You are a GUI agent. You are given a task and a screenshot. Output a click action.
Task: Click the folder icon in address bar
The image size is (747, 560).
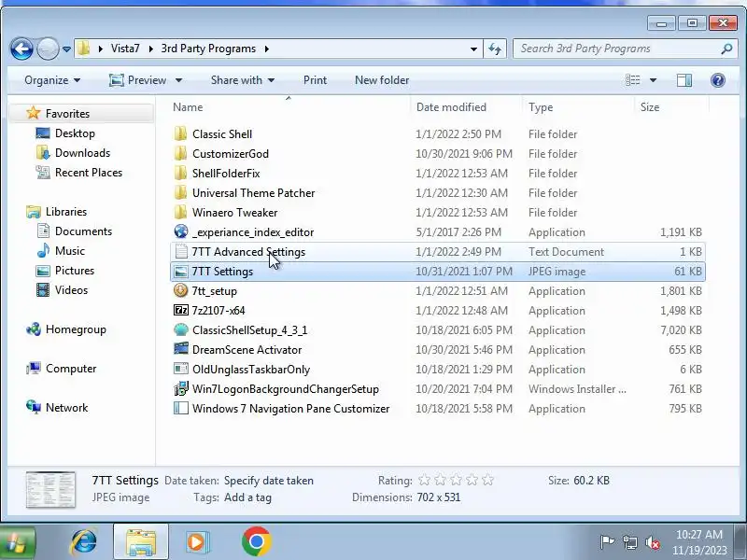tap(84, 49)
